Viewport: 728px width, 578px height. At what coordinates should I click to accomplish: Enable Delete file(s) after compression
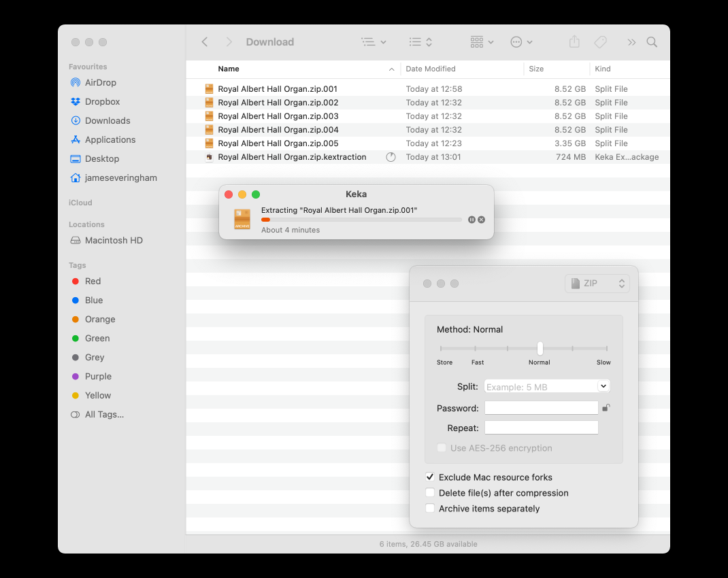(430, 492)
